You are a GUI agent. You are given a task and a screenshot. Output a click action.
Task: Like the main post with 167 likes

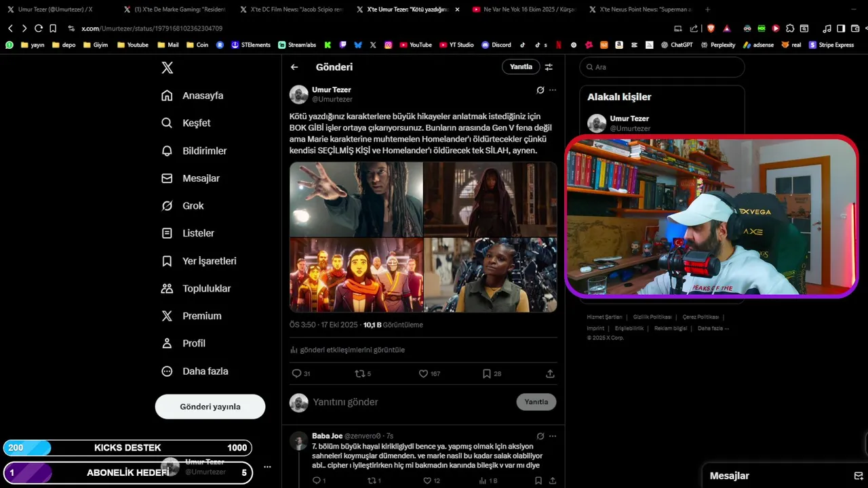click(423, 373)
